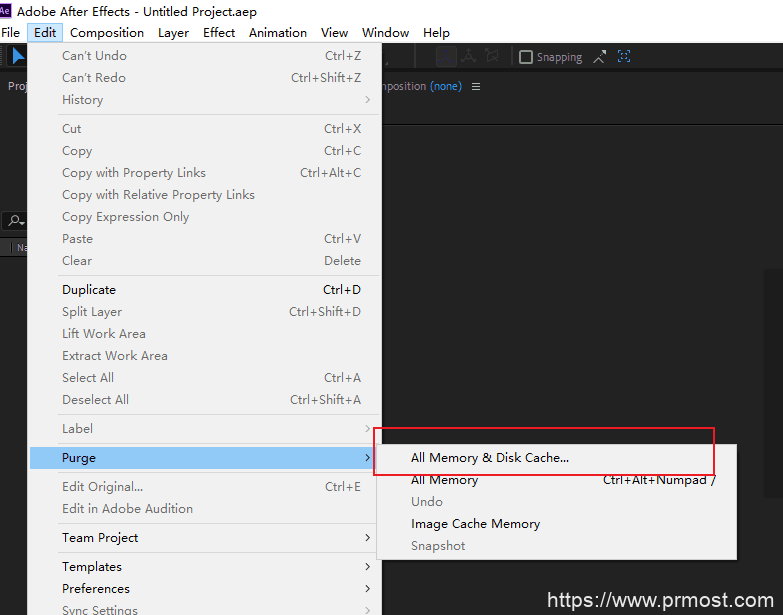Click Paste in Edit menu
The height and width of the screenshot is (615, 783).
pyautogui.click(x=204, y=239)
